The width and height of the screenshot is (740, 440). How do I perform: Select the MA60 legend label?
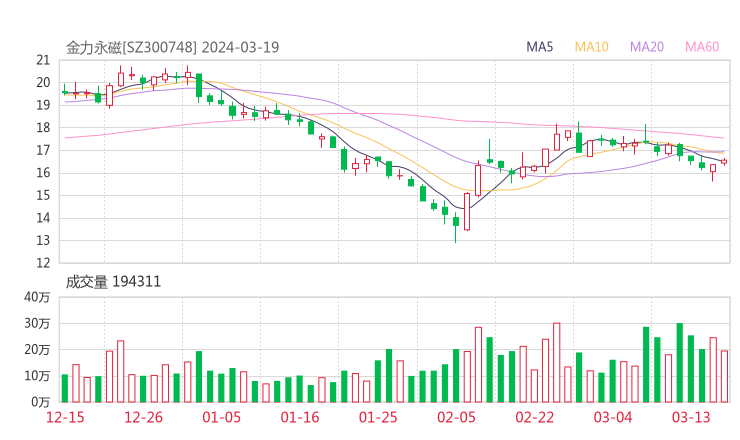(x=702, y=47)
